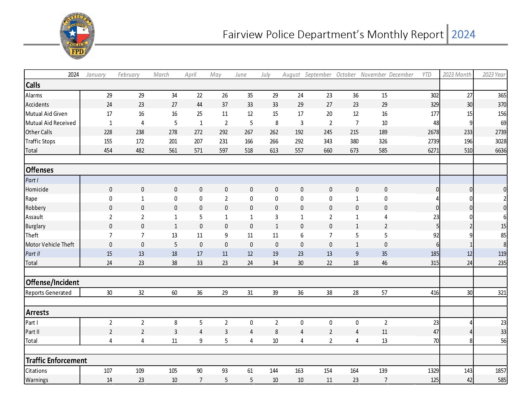Click Calls Total 2023 Year value 6636
Image resolution: width=532 pixels, height=411 pixels.
pyautogui.click(x=501, y=150)
